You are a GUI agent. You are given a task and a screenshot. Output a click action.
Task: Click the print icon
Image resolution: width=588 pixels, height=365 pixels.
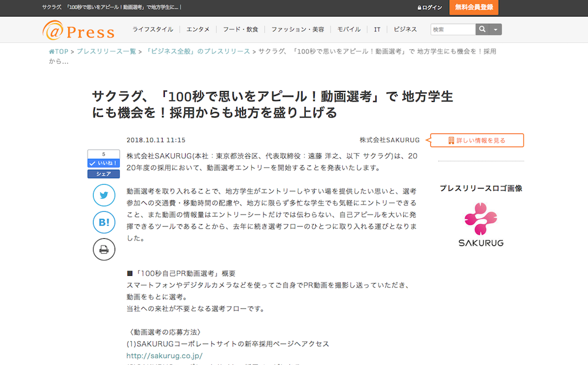pyautogui.click(x=104, y=249)
